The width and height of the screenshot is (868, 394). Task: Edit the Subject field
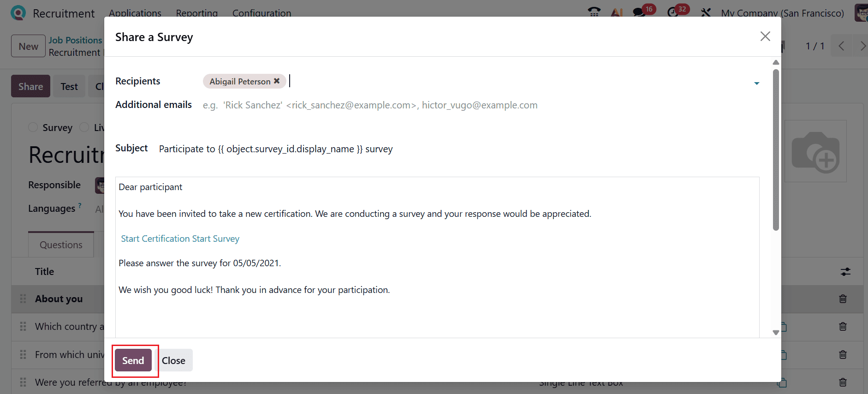[459, 149]
